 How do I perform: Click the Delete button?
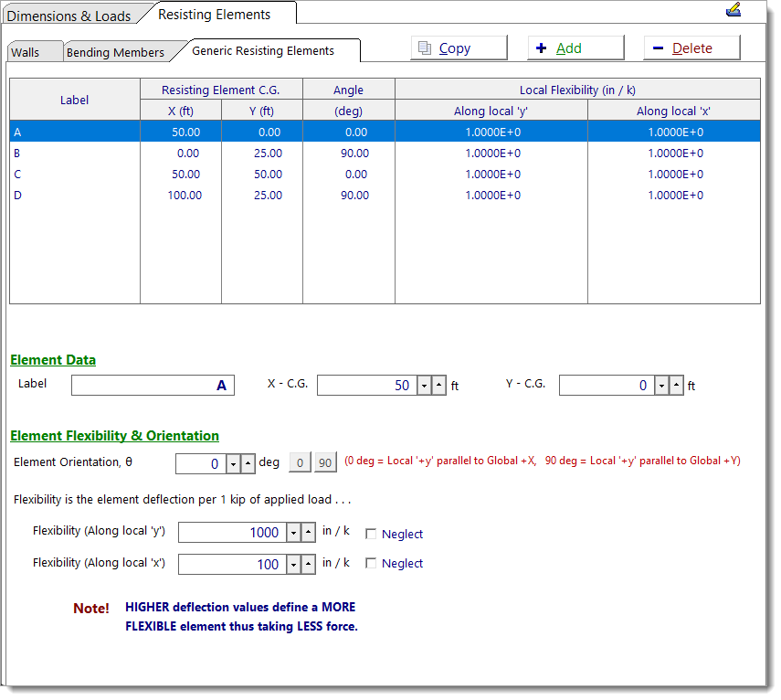pyautogui.click(x=691, y=48)
